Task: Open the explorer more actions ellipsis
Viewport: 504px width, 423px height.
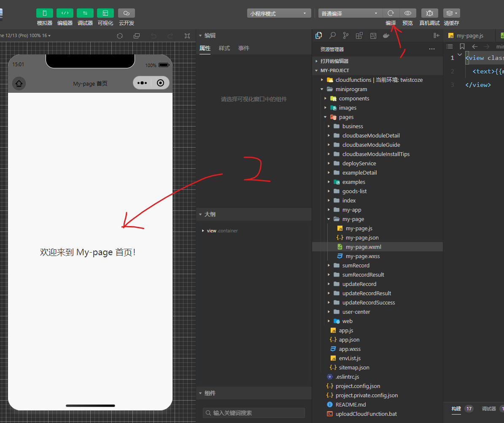Action: click(x=432, y=49)
